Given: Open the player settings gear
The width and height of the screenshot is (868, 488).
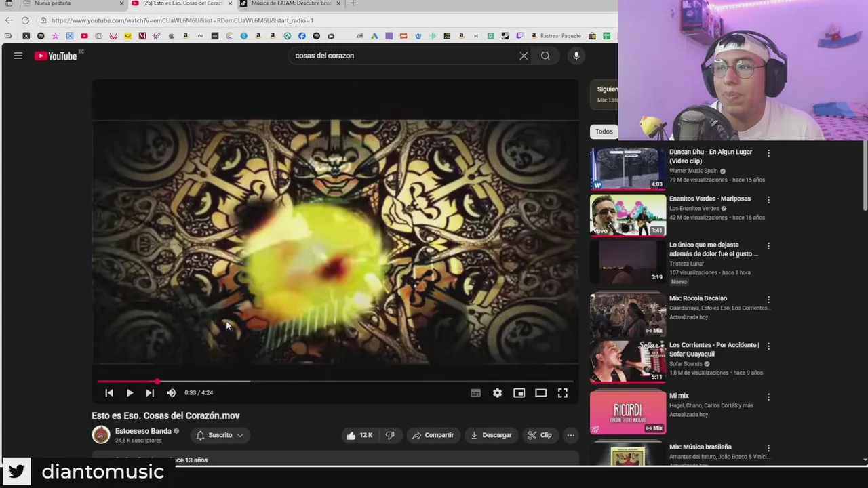Looking at the screenshot, I should tap(497, 392).
